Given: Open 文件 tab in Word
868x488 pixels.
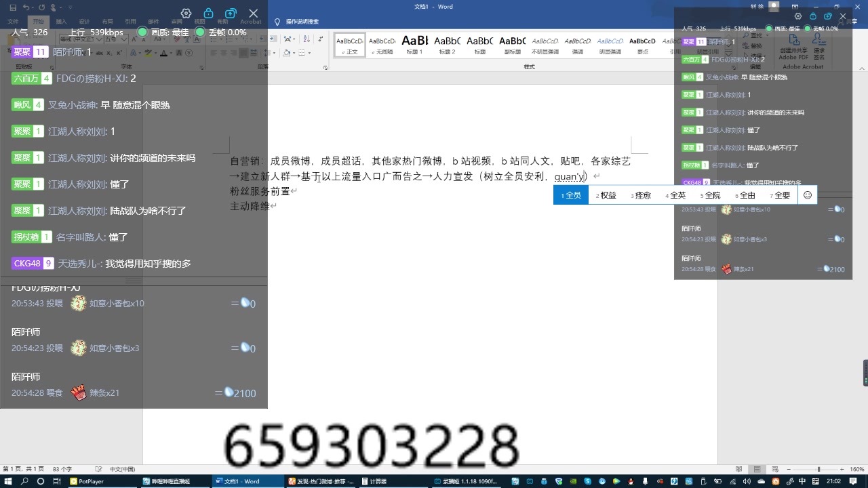Looking at the screenshot, I should tap(12, 22).
